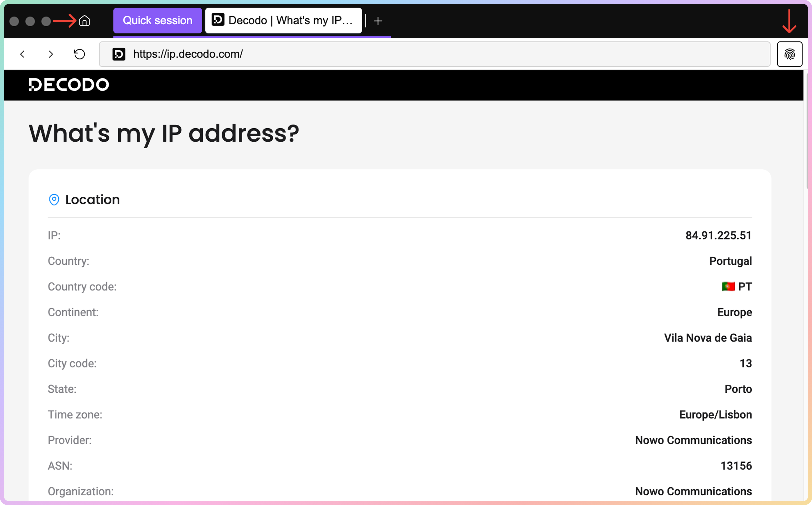Viewport: 812px width, 505px height.
Task: Click the home icon in the title bar
Action: coord(85,21)
